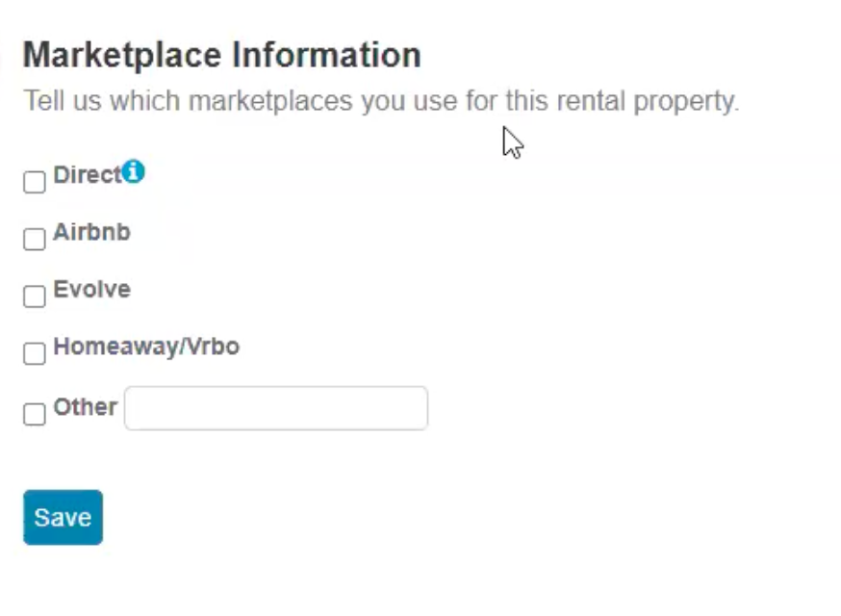The width and height of the screenshot is (841, 616).
Task: Click the Airbnb label
Action: [91, 232]
